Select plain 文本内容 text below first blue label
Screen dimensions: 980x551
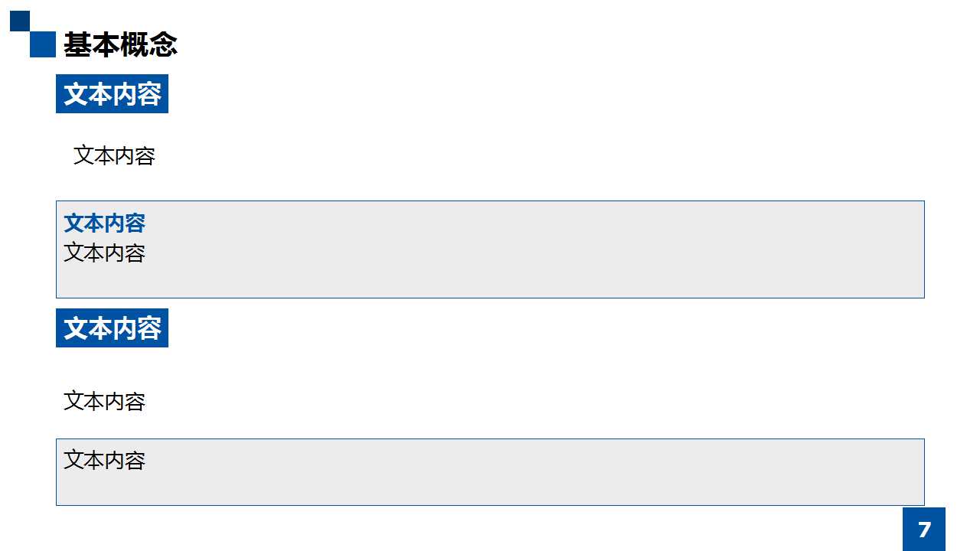coord(114,155)
